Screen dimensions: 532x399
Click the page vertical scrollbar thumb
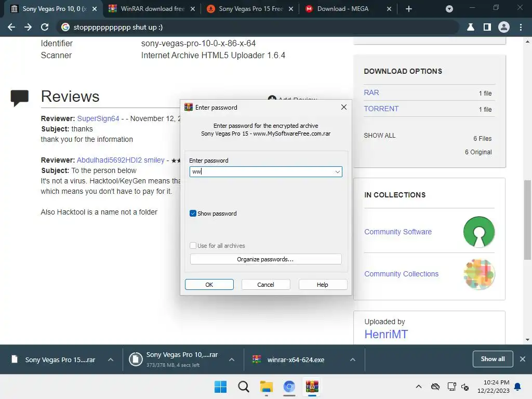[x=527, y=220]
